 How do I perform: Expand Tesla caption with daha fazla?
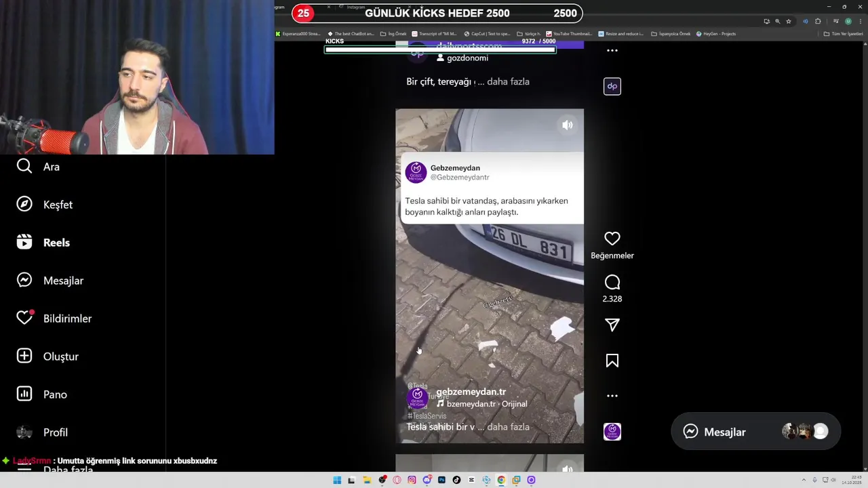tap(509, 427)
